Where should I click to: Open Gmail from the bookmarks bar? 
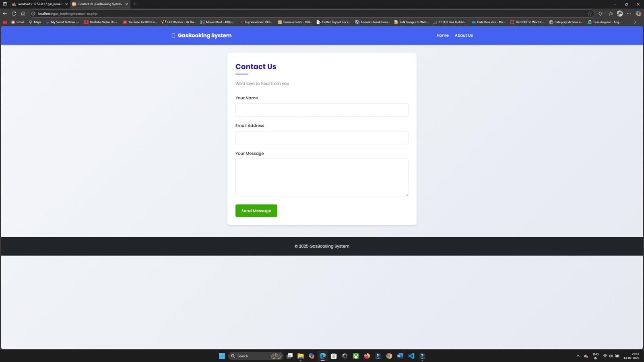pos(18,22)
